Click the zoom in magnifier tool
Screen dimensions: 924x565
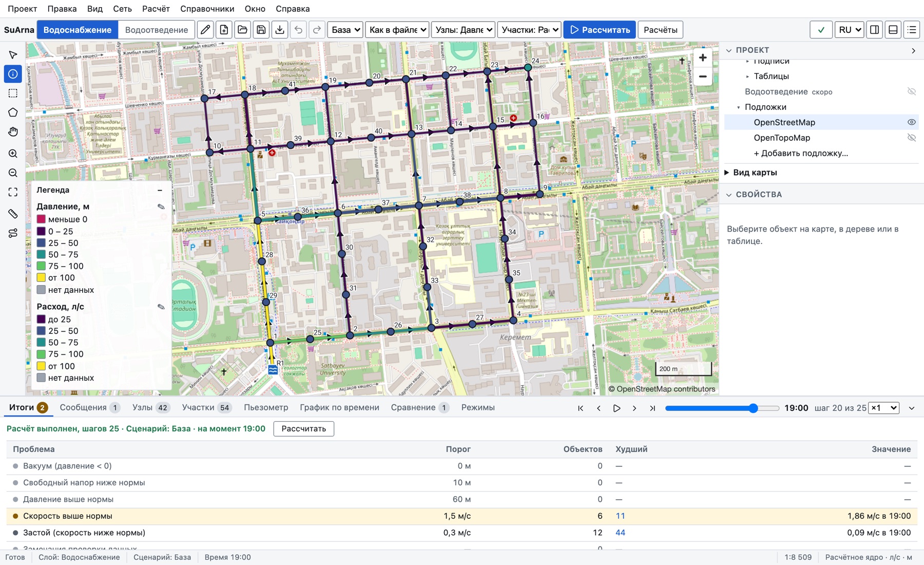pos(13,154)
